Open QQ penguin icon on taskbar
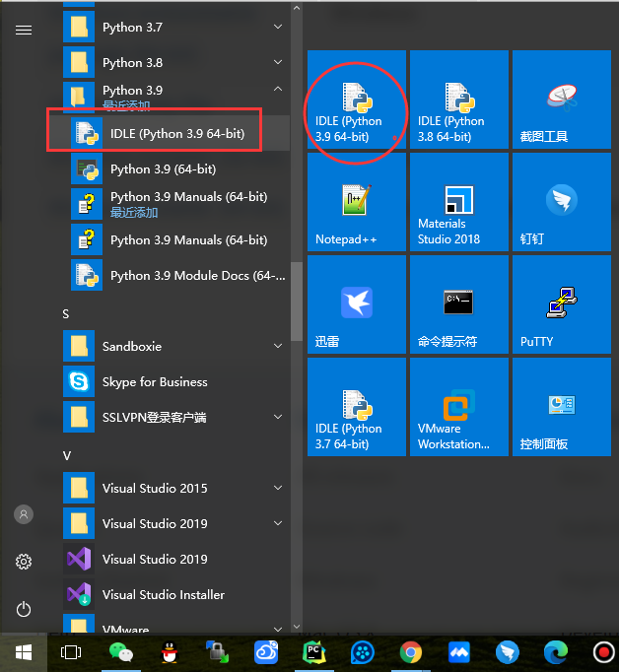This screenshot has width=619, height=672. [x=170, y=652]
